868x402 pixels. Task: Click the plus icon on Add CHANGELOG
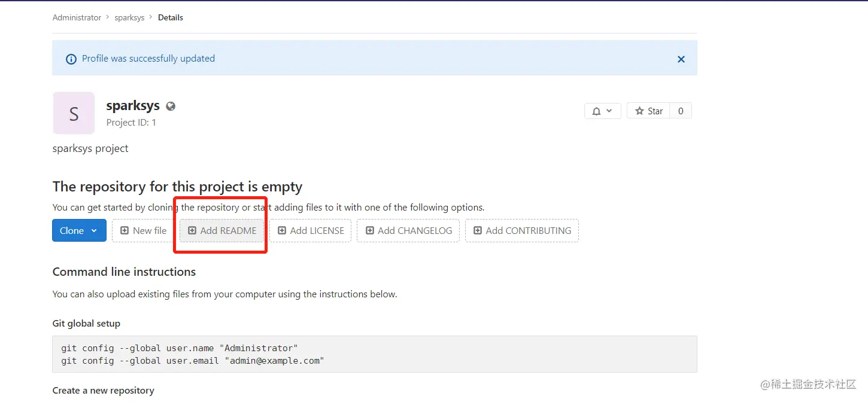point(370,230)
